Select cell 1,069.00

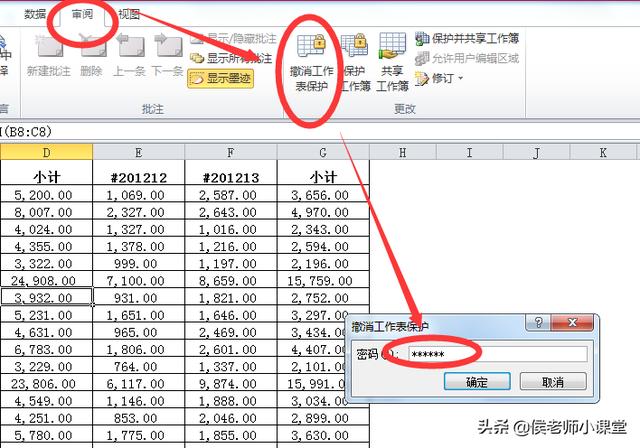139,195
